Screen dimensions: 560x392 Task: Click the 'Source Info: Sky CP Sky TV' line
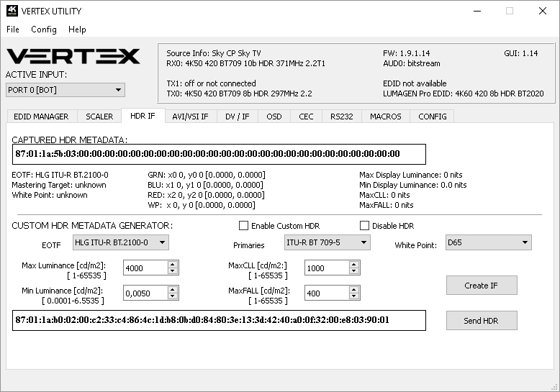click(214, 53)
